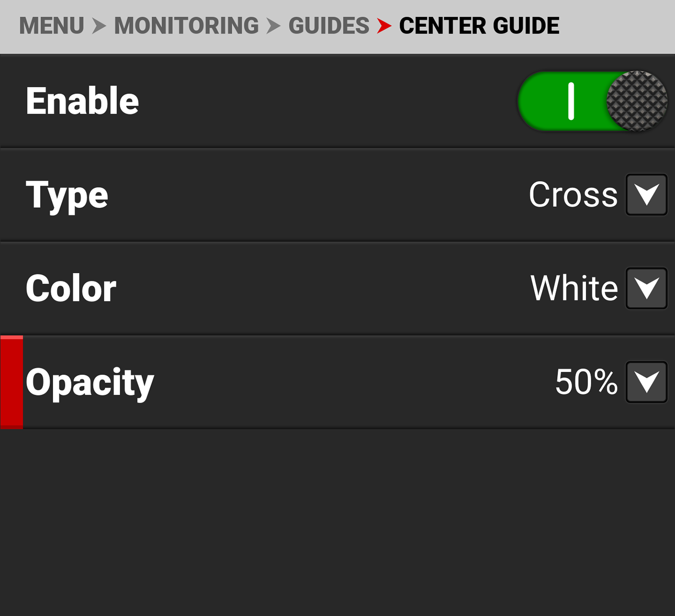The width and height of the screenshot is (675, 616).
Task: Click gray chevron between MONITORING and GUIDES
Action: tap(273, 26)
